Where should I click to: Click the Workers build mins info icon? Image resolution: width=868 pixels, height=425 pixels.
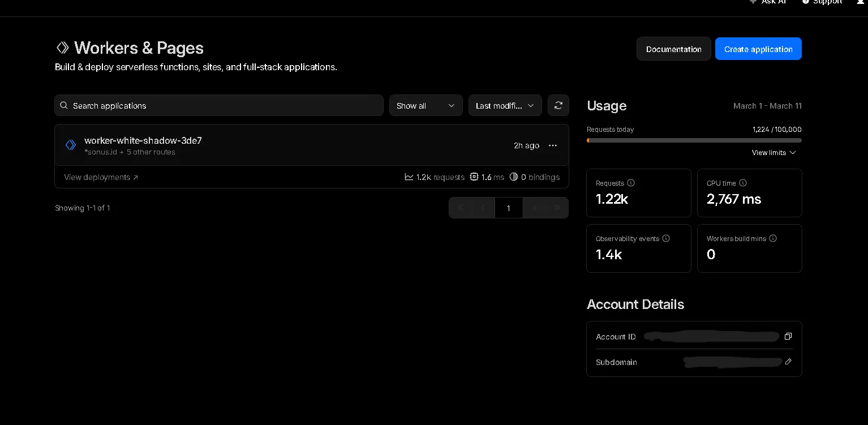[x=773, y=238]
